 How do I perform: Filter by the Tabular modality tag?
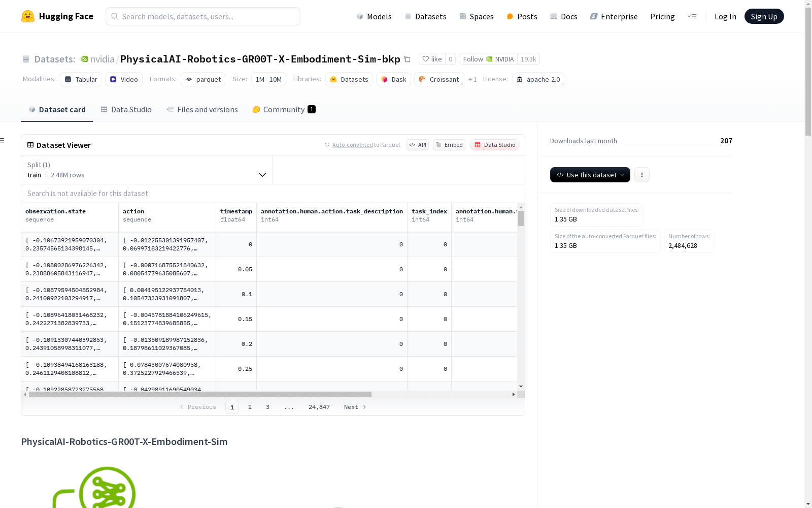tap(81, 79)
